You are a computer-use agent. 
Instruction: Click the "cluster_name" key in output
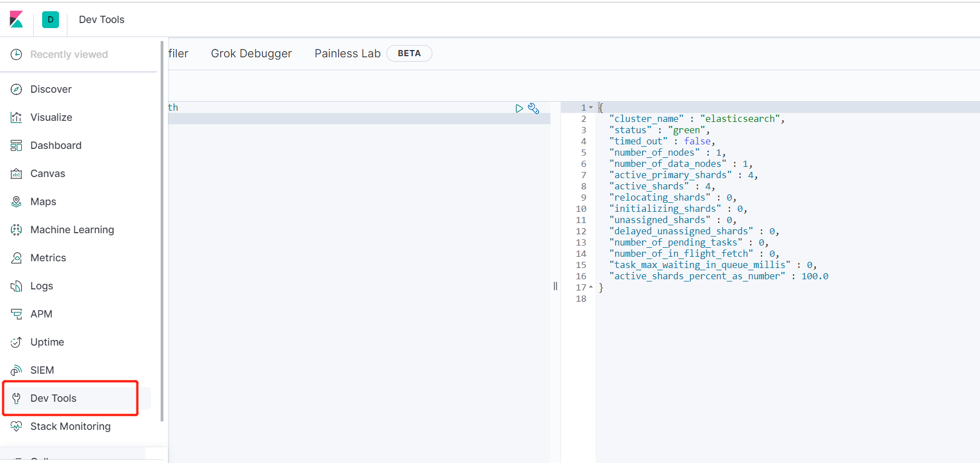pos(646,119)
